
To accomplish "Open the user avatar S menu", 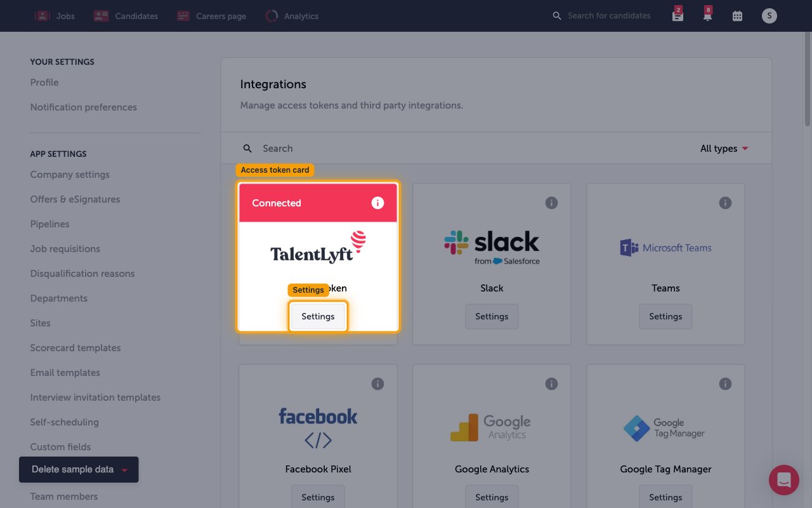I will (769, 16).
